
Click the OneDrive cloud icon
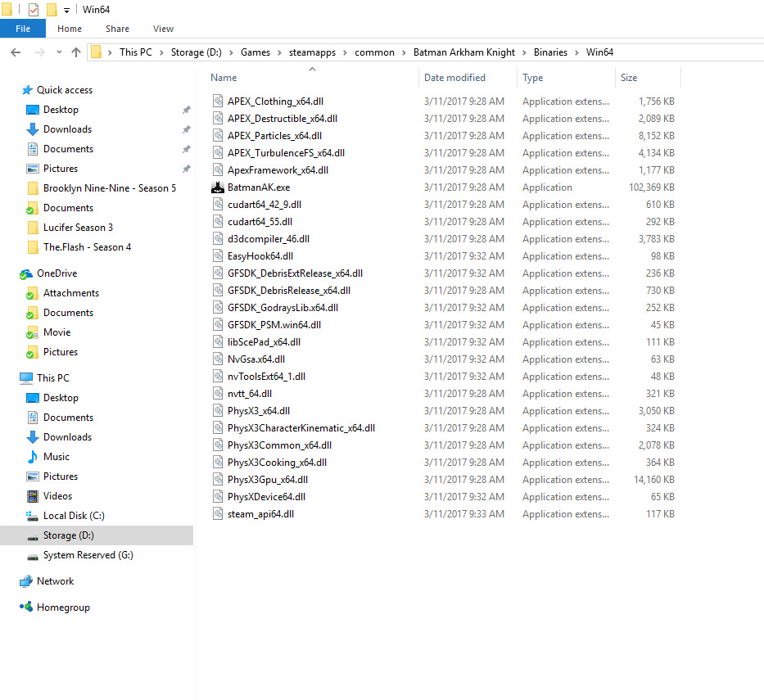pos(26,273)
